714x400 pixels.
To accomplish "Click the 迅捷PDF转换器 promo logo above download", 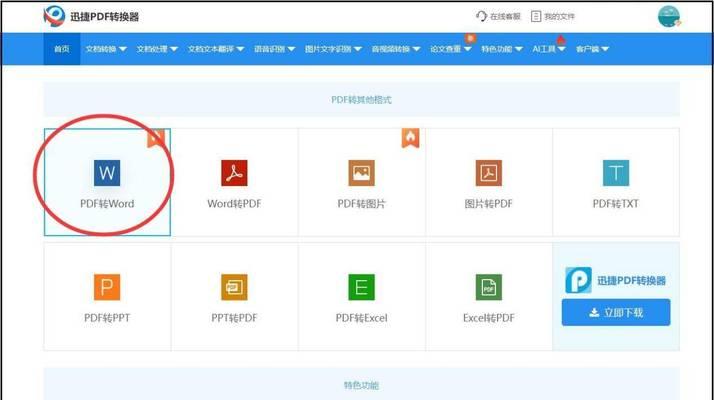I will (616, 280).
